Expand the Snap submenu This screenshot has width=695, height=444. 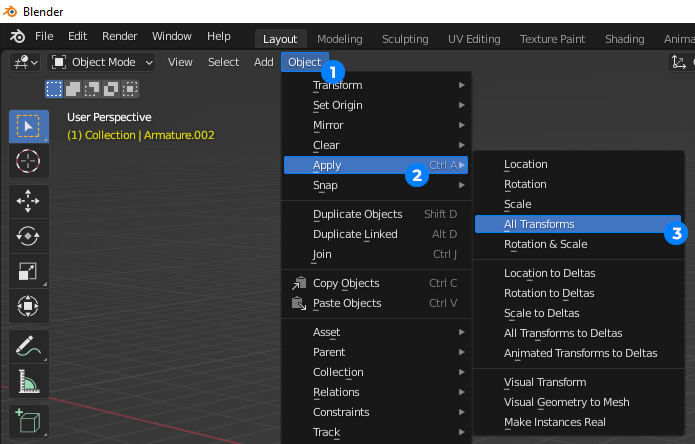click(376, 185)
